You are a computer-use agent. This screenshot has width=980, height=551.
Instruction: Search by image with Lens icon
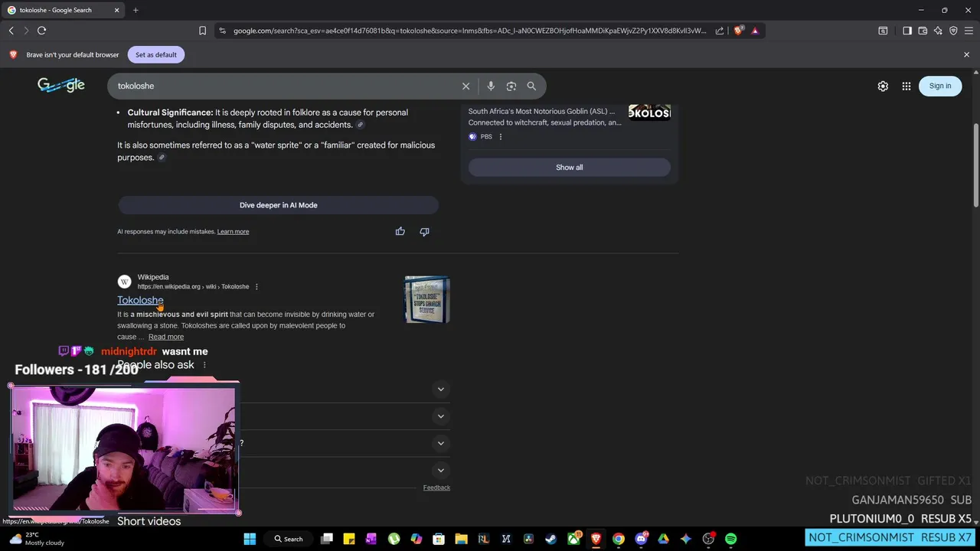tap(511, 86)
